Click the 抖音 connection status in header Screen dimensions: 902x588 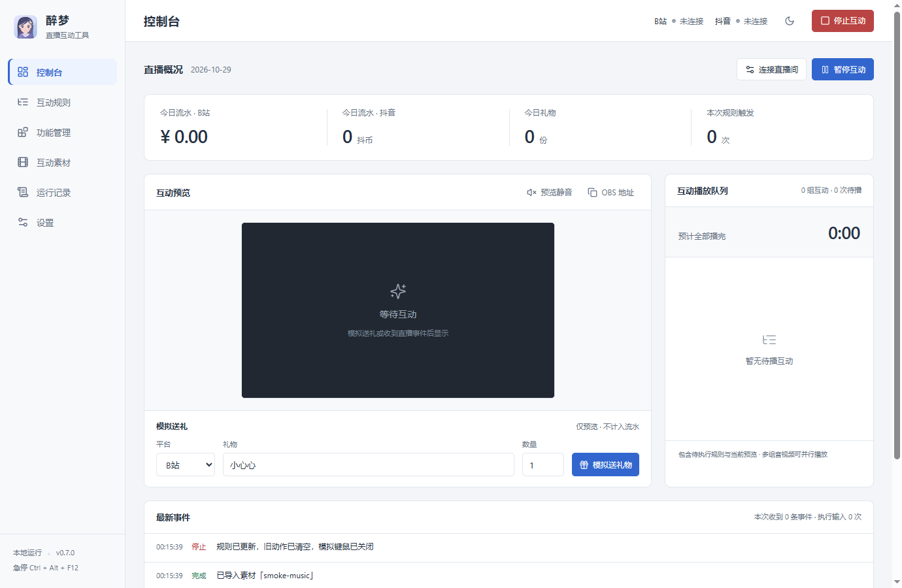741,22
